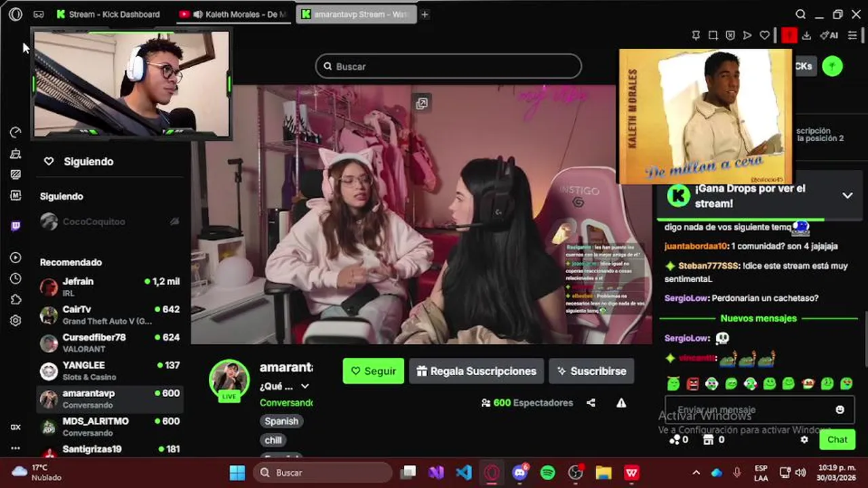
Task: Open the Opera GX menu logo
Action: point(16,14)
